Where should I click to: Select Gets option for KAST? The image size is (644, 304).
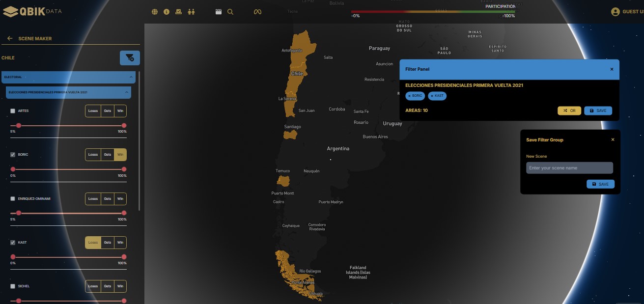(107, 243)
